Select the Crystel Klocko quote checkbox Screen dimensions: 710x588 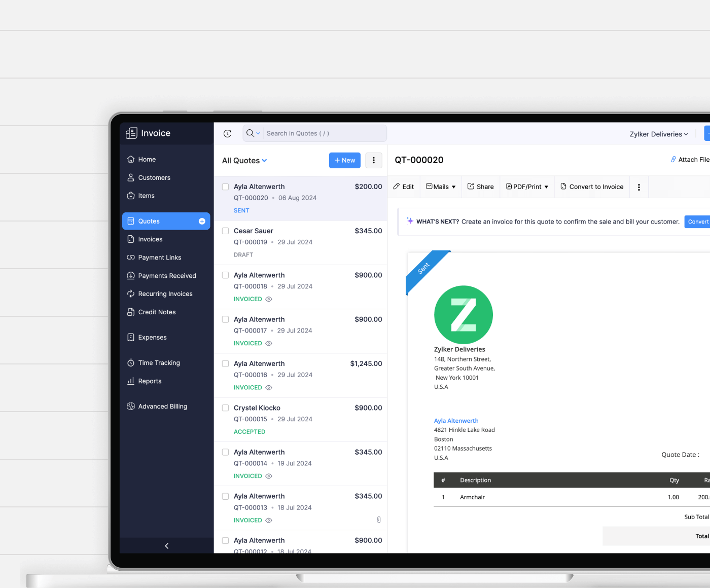point(226,408)
